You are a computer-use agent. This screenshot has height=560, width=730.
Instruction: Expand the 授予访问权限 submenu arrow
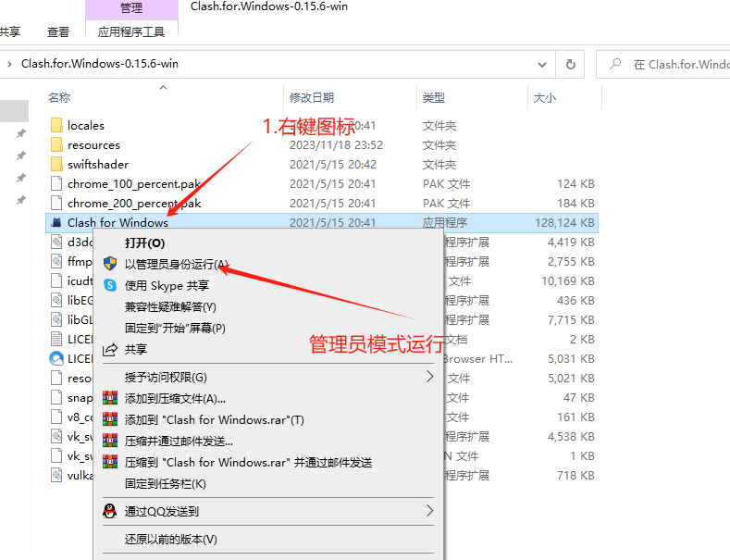click(x=429, y=377)
